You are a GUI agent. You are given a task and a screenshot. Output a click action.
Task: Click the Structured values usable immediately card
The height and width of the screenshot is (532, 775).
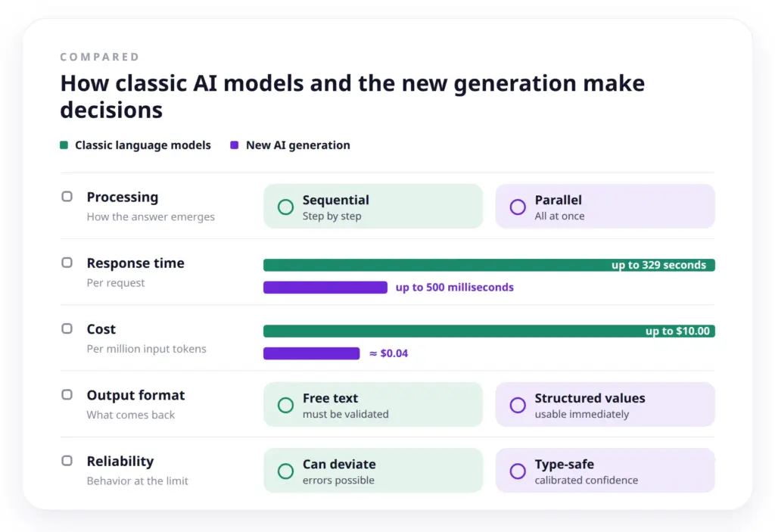[x=605, y=405]
